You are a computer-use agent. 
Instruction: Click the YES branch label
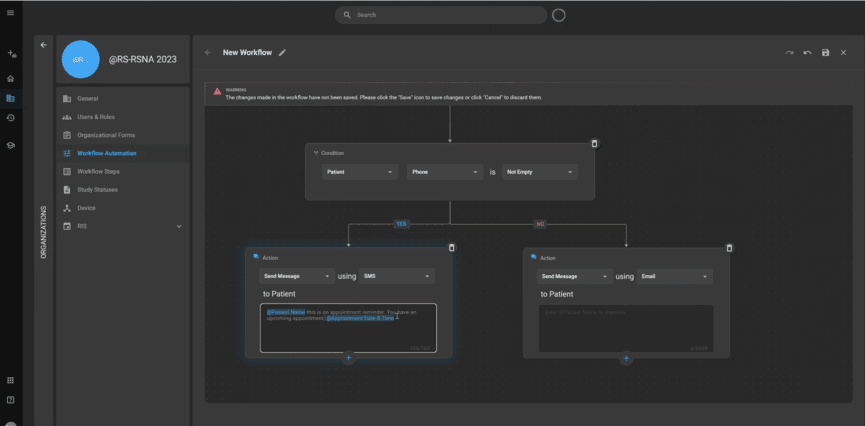click(x=402, y=224)
